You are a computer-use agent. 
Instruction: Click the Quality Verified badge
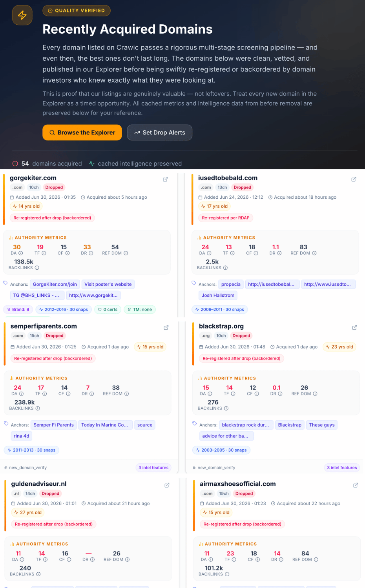[x=77, y=11]
